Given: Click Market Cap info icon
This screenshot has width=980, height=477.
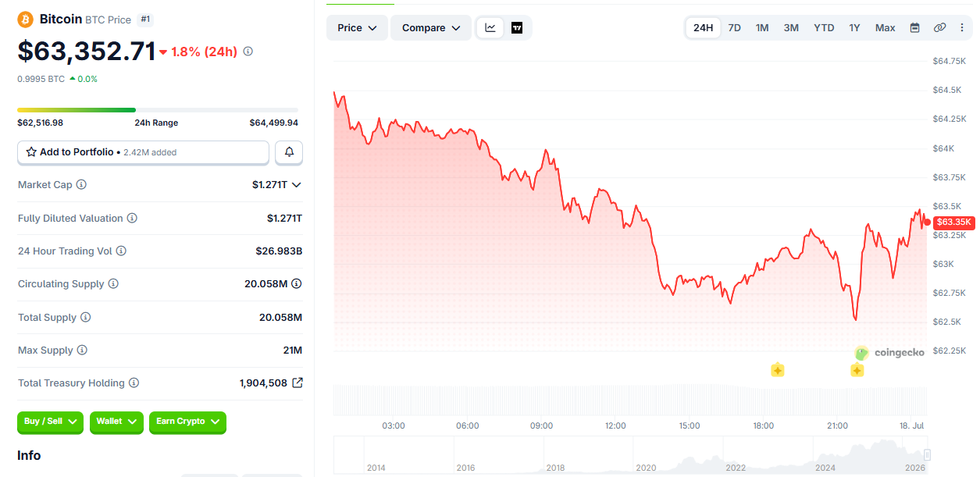Looking at the screenshot, I should coord(81,185).
